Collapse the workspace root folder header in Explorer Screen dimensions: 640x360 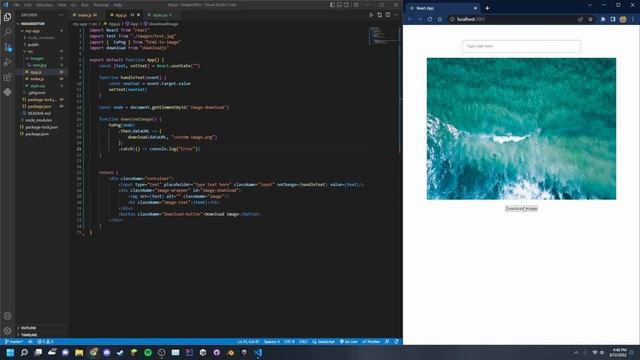(x=33, y=24)
